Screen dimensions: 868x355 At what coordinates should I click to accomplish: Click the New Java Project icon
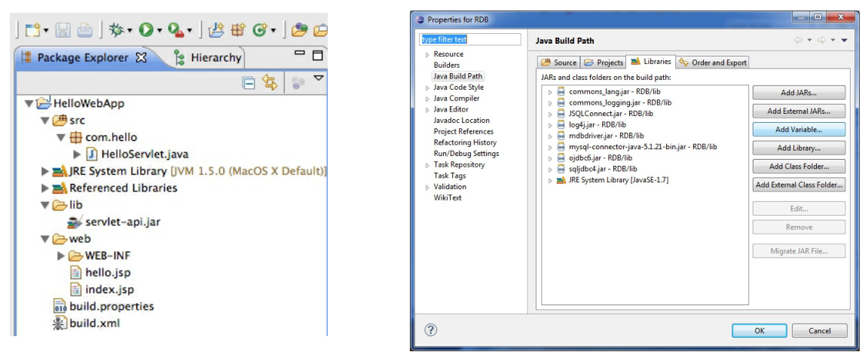215,29
